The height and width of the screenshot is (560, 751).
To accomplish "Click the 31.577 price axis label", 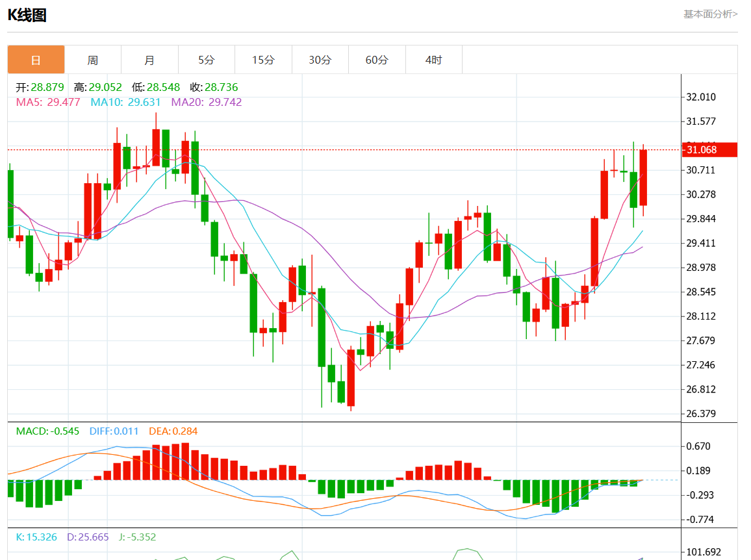I will (x=701, y=121).
